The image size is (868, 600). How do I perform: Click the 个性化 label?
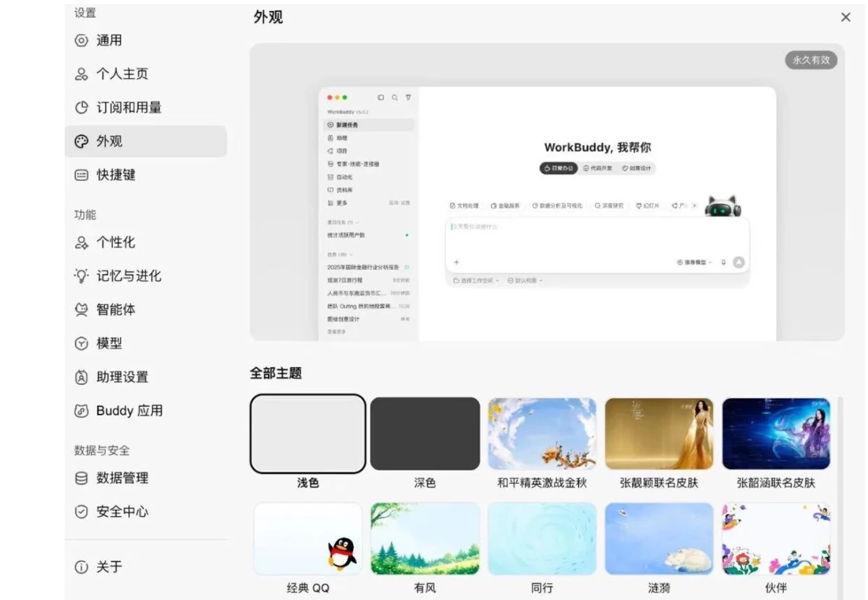(x=116, y=242)
